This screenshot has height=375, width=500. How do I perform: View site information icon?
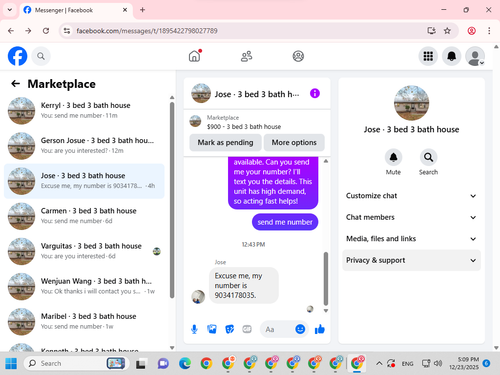click(x=67, y=31)
